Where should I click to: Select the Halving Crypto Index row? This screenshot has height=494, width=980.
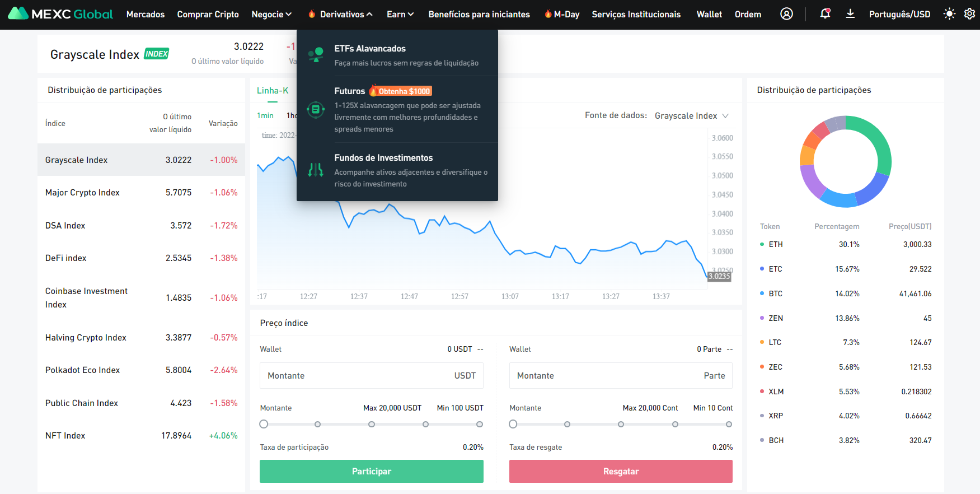click(141, 337)
